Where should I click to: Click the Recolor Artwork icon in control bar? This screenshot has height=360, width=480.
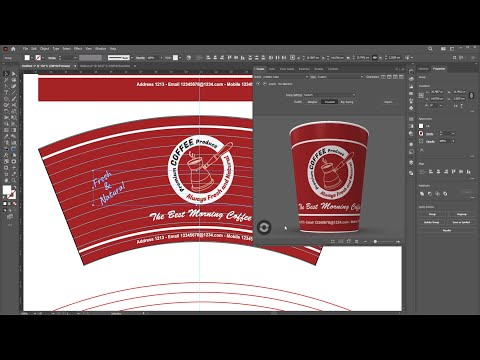(188, 58)
